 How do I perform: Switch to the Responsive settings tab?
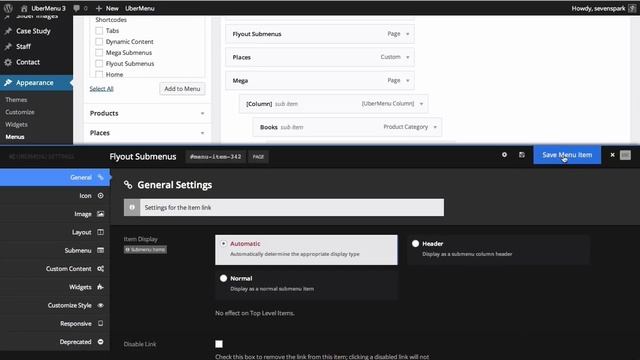[55, 323]
